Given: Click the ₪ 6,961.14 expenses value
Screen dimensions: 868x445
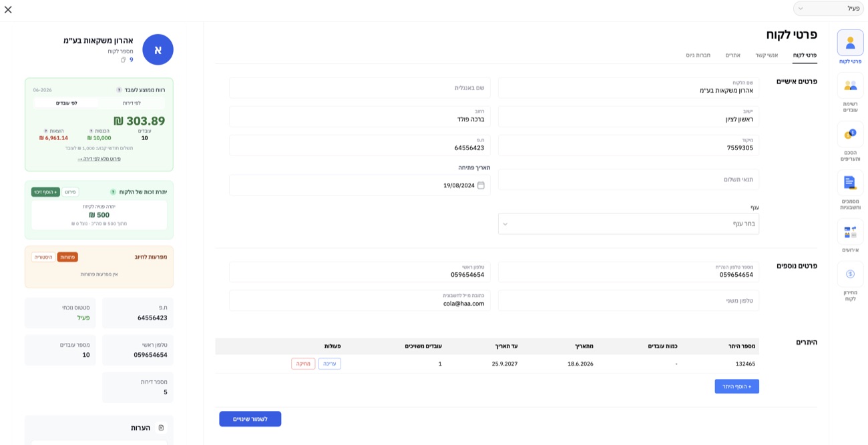Looking at the screenshot, I should point(53,138).
